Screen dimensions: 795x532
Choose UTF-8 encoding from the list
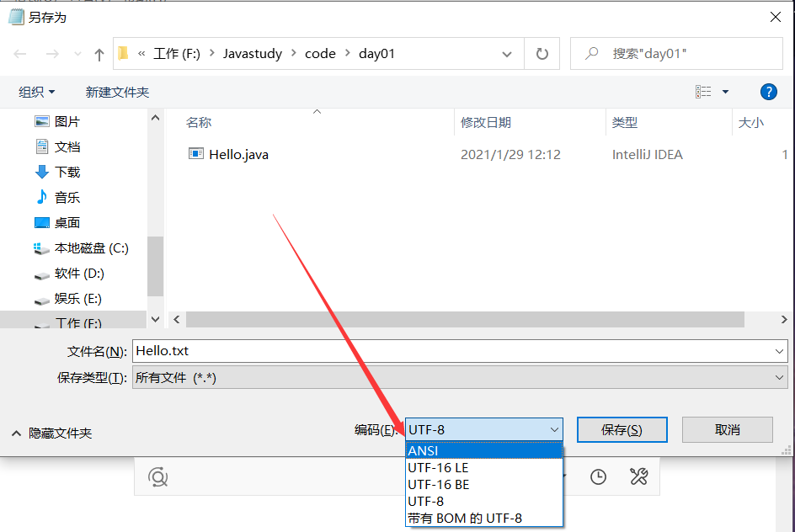(484, 501)
